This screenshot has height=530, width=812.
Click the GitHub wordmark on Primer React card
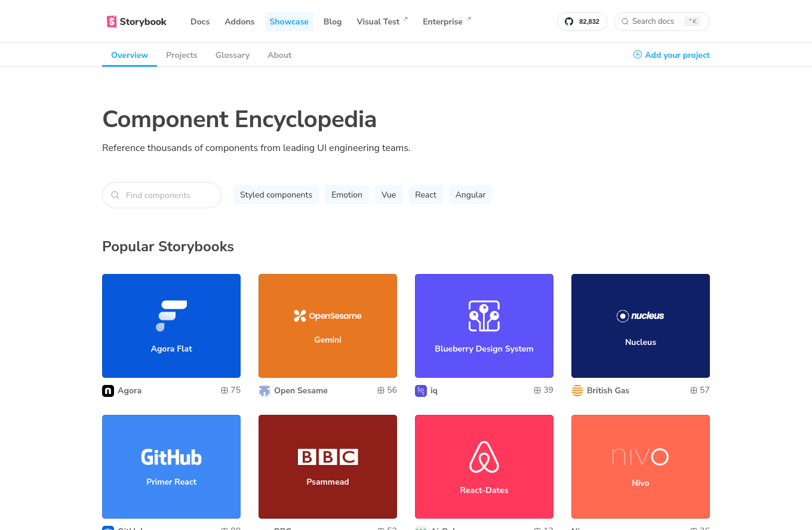coord(171,457)
